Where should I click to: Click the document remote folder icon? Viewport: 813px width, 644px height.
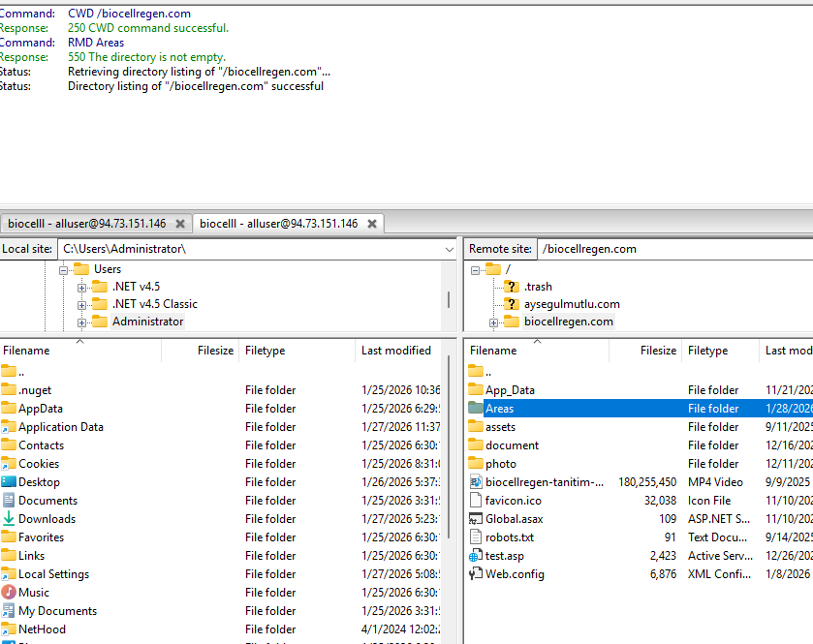pyautogui.click(x=476, y=445)
